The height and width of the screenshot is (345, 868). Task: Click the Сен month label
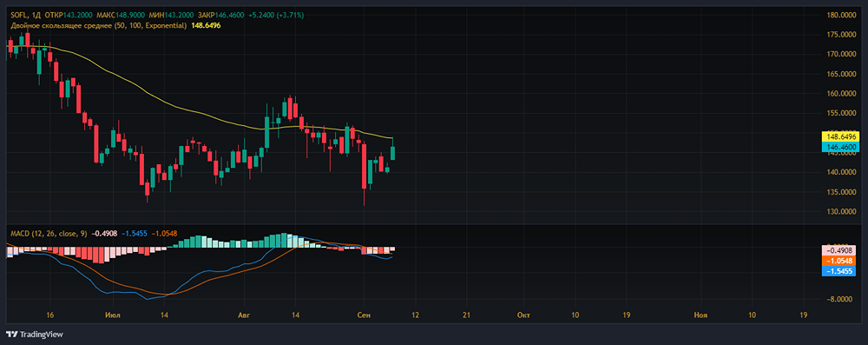point(363,315)
